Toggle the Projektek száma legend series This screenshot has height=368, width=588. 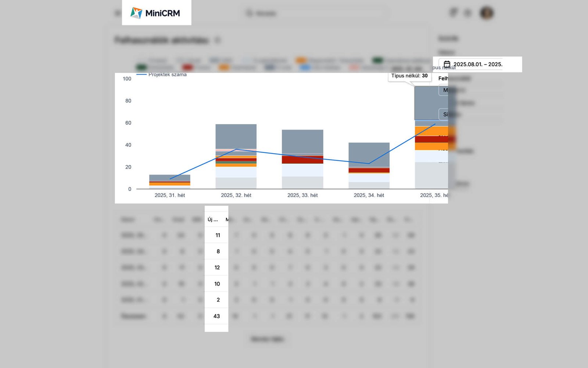pyautogui.click(x=162, y=74)
